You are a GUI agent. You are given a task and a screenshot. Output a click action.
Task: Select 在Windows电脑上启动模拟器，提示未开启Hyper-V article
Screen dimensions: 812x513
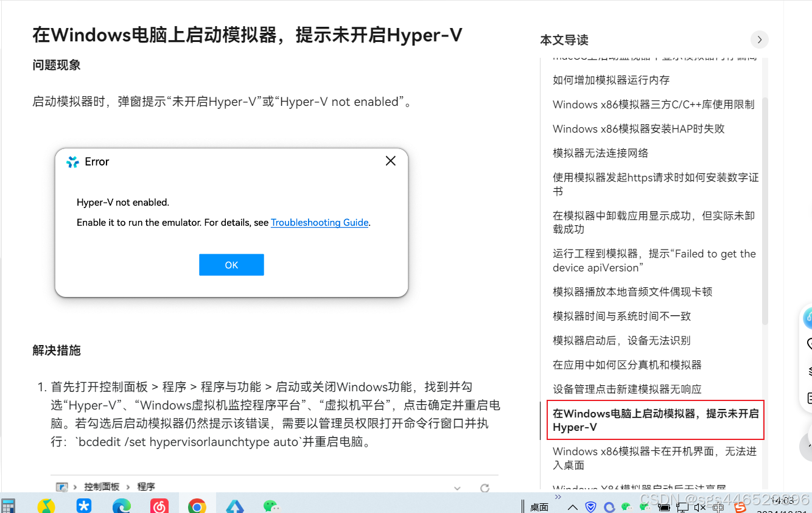point(655,420)
